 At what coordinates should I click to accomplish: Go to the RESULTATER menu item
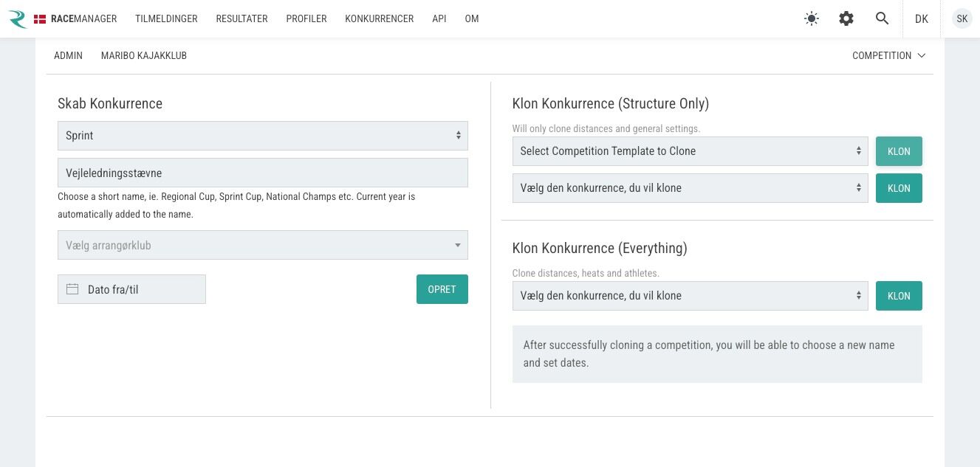[241, 19]
